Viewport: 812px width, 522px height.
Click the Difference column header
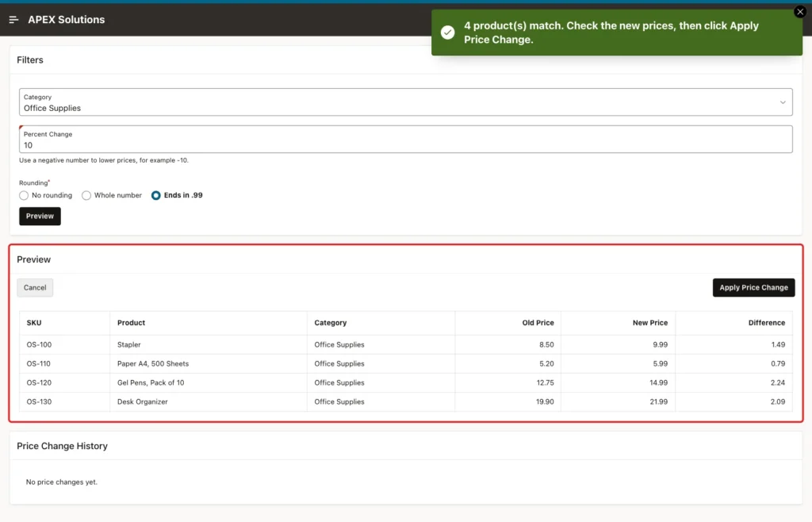[767, 323]
